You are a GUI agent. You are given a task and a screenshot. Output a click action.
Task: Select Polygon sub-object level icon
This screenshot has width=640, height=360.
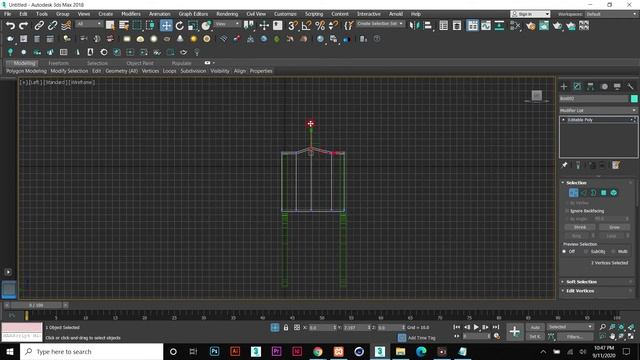pyautogui.click(x=603, y=193)
